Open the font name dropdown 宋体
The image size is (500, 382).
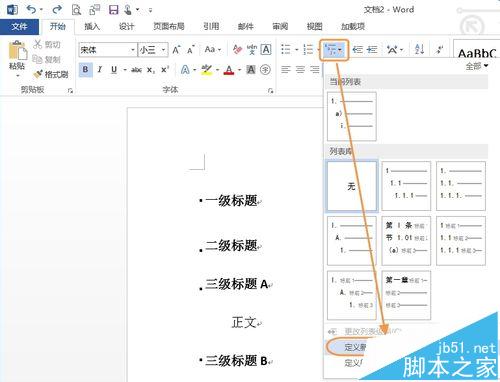tap(108, 50)
